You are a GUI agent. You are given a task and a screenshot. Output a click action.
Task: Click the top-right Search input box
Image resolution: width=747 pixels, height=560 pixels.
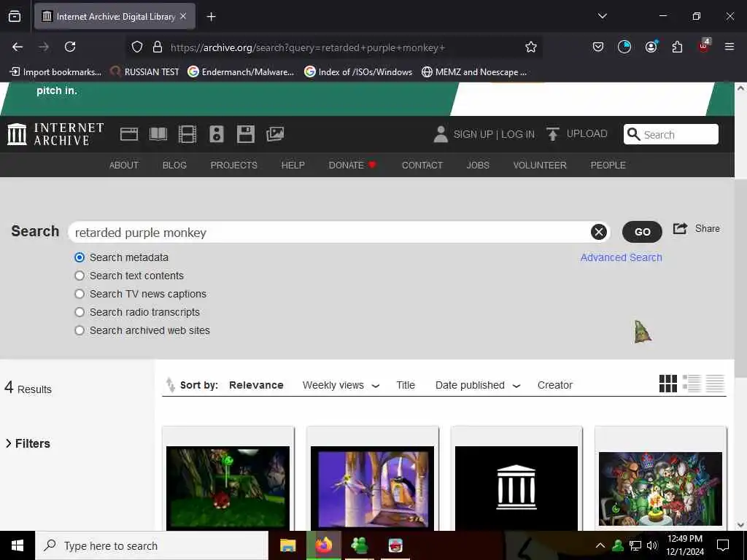pos(671,134)
